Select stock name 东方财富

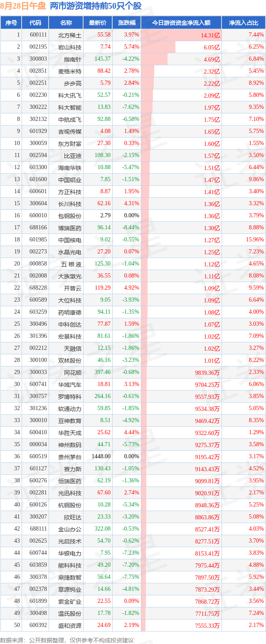click(70, 143)
